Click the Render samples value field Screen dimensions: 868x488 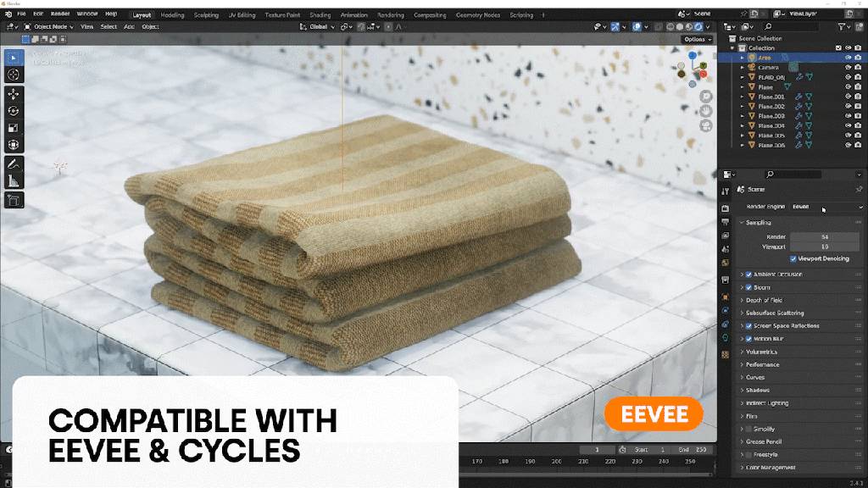(824, 237)
